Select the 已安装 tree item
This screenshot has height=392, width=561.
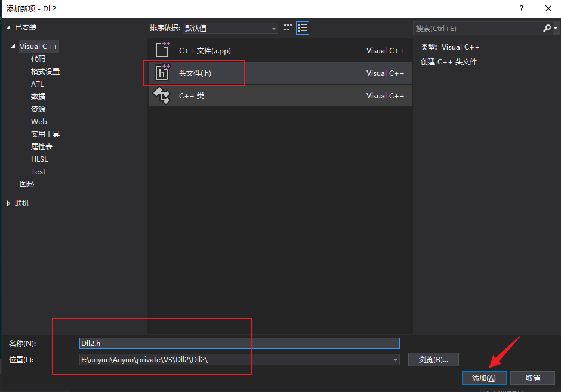[x=26, y=27]
